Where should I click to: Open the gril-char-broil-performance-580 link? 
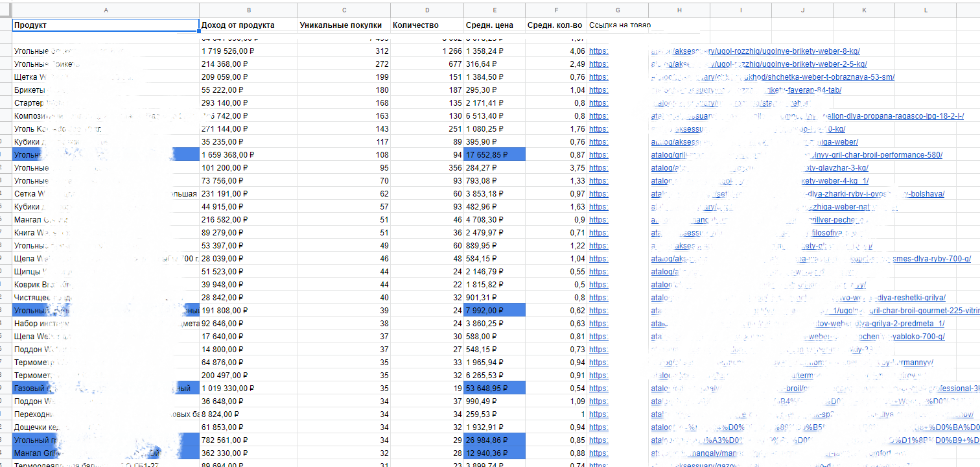(x=797, y=155)
